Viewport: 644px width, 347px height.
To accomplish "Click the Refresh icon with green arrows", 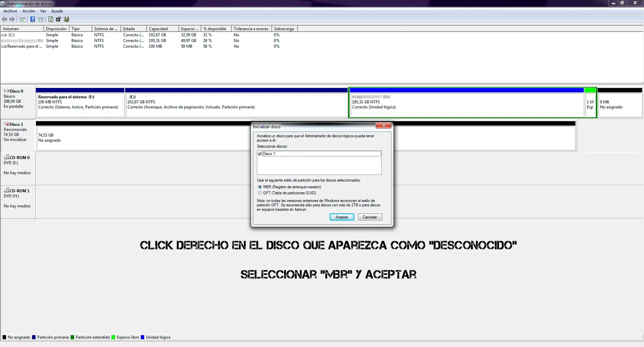I will [51, 19].
